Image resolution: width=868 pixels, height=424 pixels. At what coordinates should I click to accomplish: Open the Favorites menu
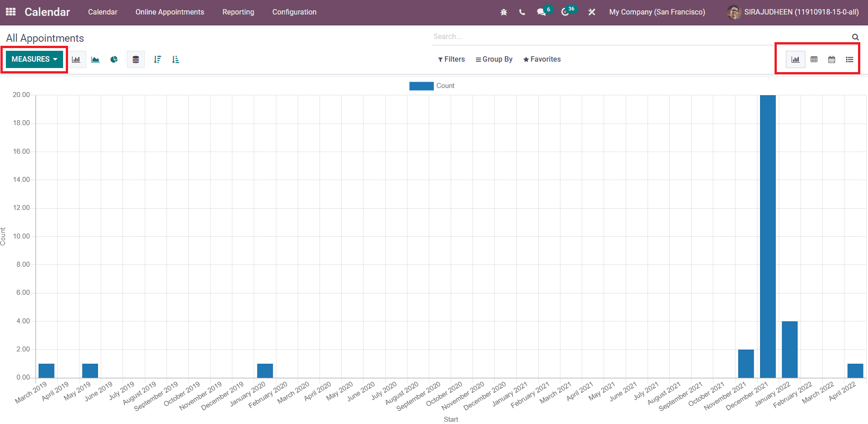pyautogui.click(x=542, y=59)
